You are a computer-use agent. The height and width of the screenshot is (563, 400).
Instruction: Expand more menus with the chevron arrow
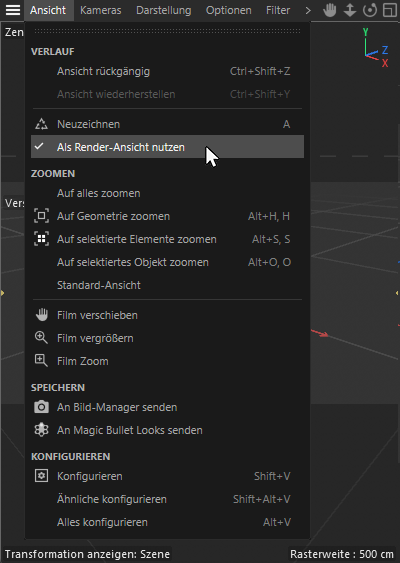pyautogui.click(x=308, y=10)
